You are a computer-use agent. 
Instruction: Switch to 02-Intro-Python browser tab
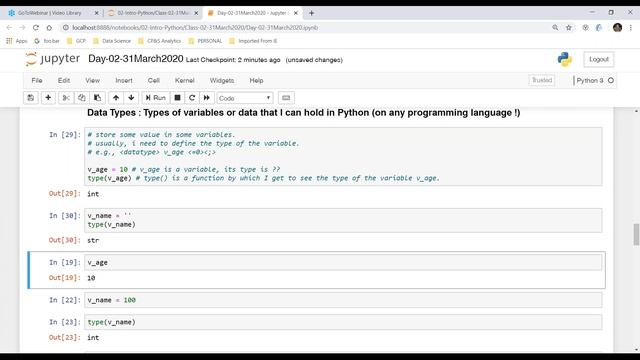point(153,13)
